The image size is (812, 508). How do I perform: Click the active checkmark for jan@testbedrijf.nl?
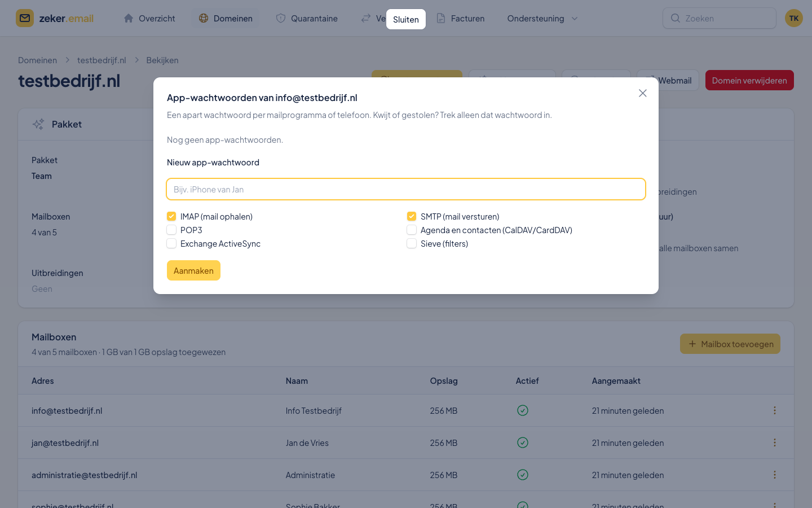point(523,443)
